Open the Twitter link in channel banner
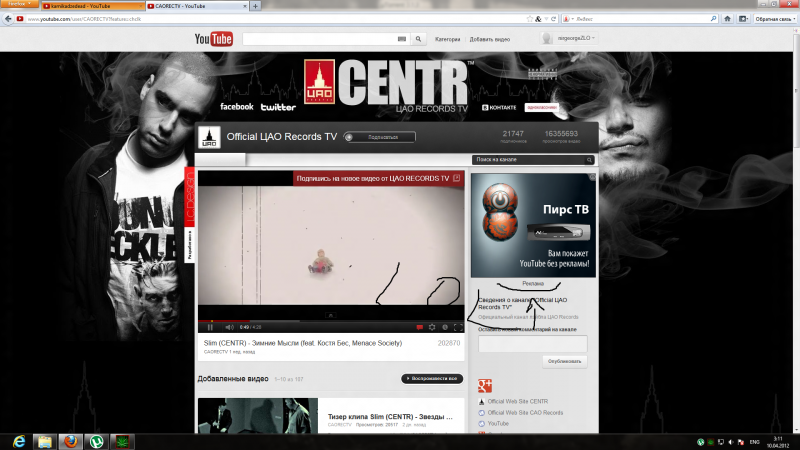The height and width of the screenshot is (450, 800). (x=278, y=106)
